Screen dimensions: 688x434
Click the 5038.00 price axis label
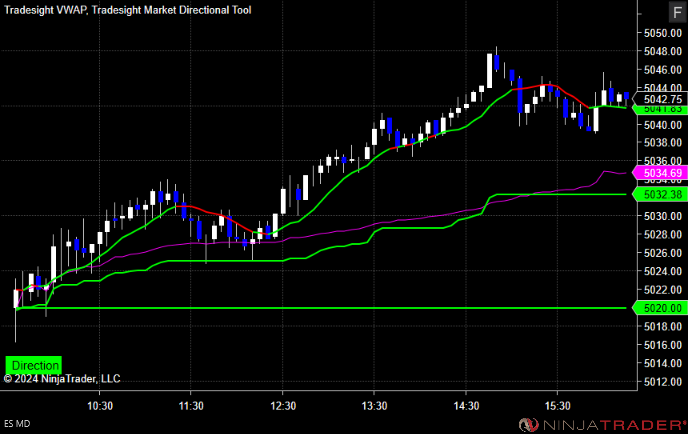(663, 143)
